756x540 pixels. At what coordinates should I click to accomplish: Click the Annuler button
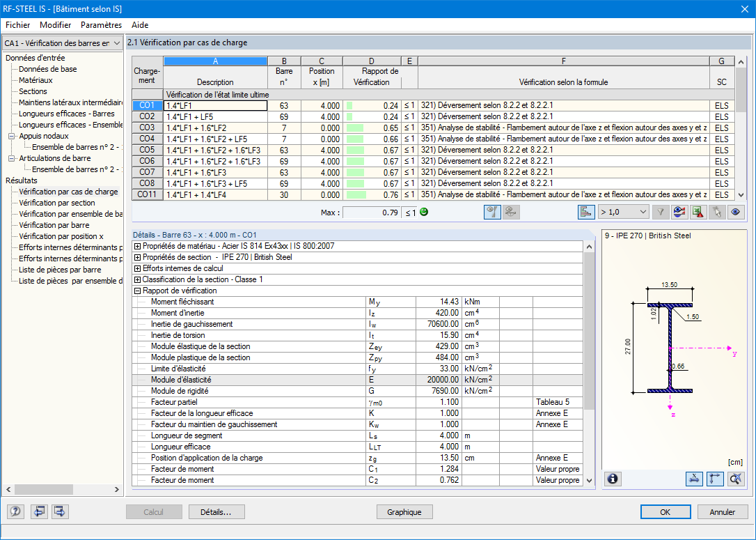pyautogui.click(x=723, y=512)
